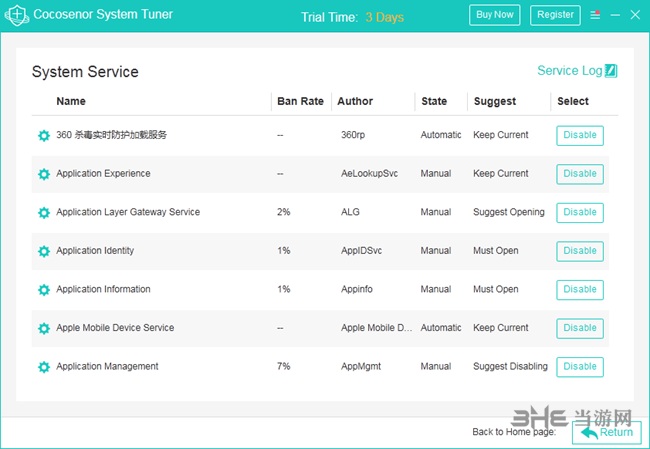Click the AppMgmt author cell

click(x=361, y=366)
